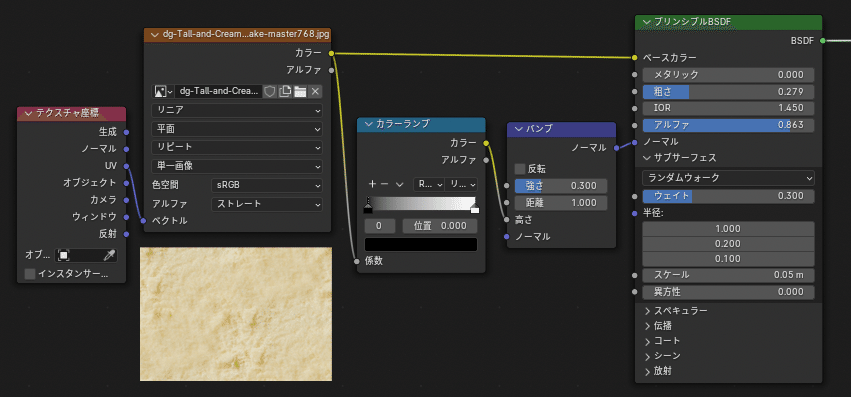Screen dimensions: 851x397
Task: Open the ランダムウォーク subsurface method dropdown
Action: (x=728, y=178)
